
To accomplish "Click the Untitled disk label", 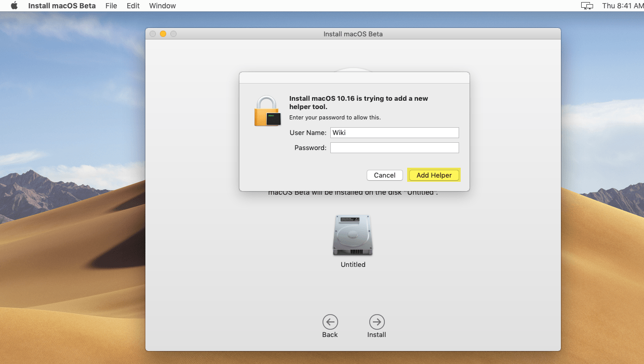I will [x=353, y=265].
